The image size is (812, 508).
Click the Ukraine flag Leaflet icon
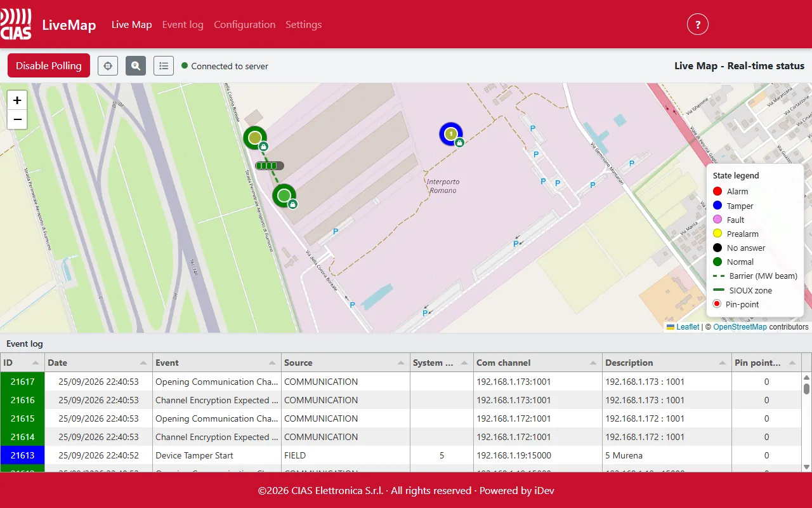click(x=671, y=327)
